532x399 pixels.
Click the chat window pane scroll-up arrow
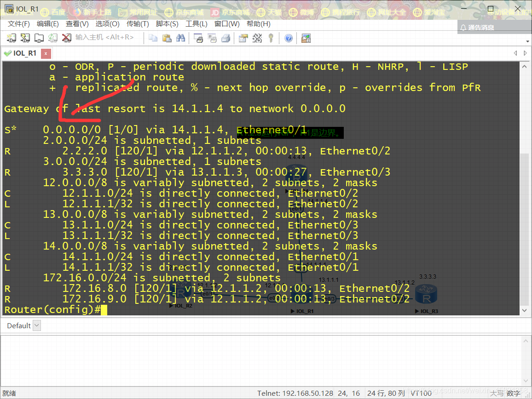(x=526, y=341)
